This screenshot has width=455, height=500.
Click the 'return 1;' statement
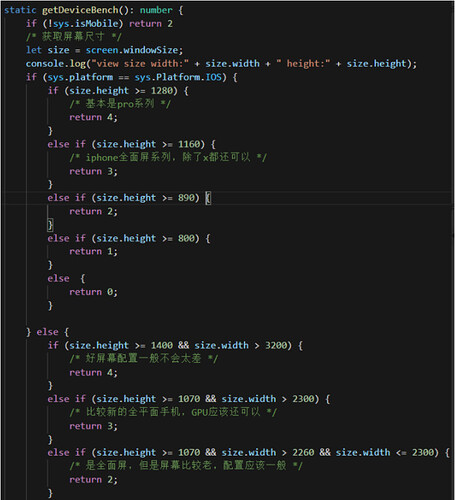93,251
